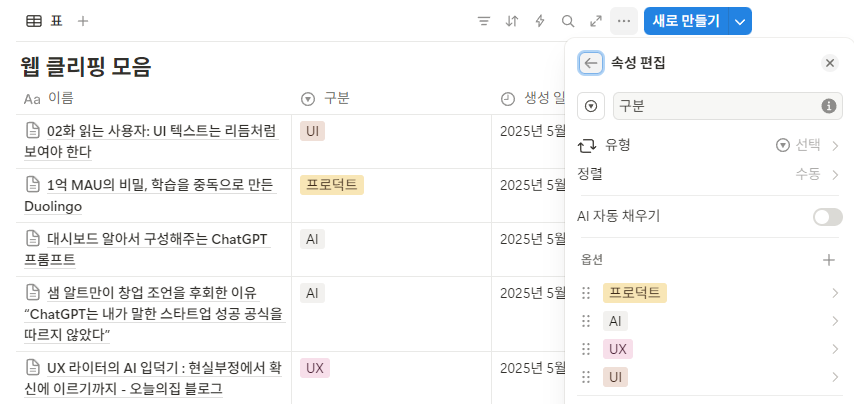The width and height of the screenshot is (854, 404).
Task: Open dropdown arrow beside 새로 만들기
Action: pos(740,21)
